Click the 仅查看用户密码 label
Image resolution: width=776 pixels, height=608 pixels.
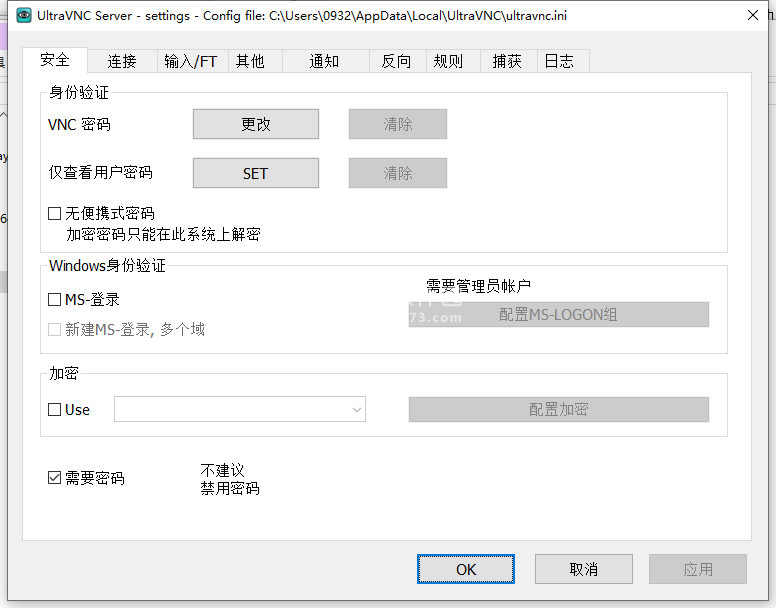click(100, 173)
